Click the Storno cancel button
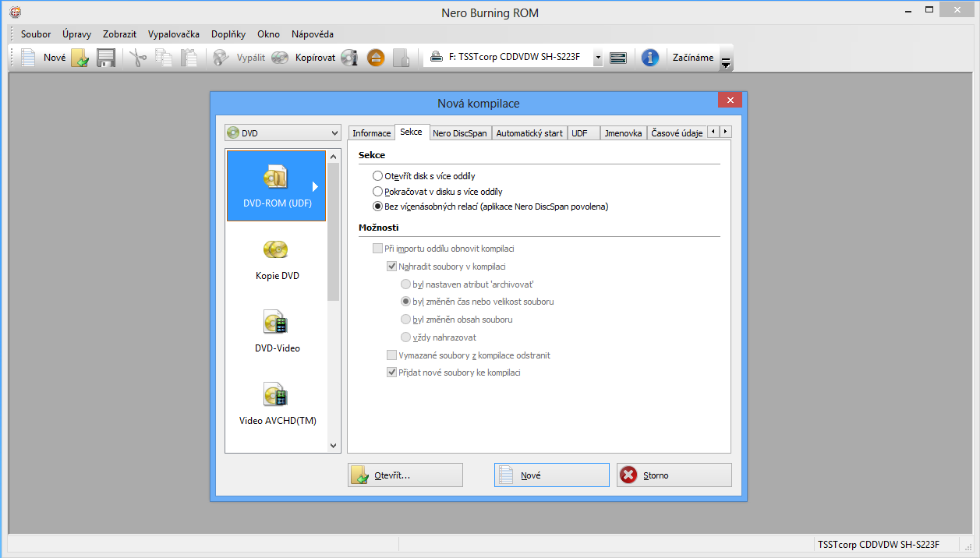 [674, 475]
